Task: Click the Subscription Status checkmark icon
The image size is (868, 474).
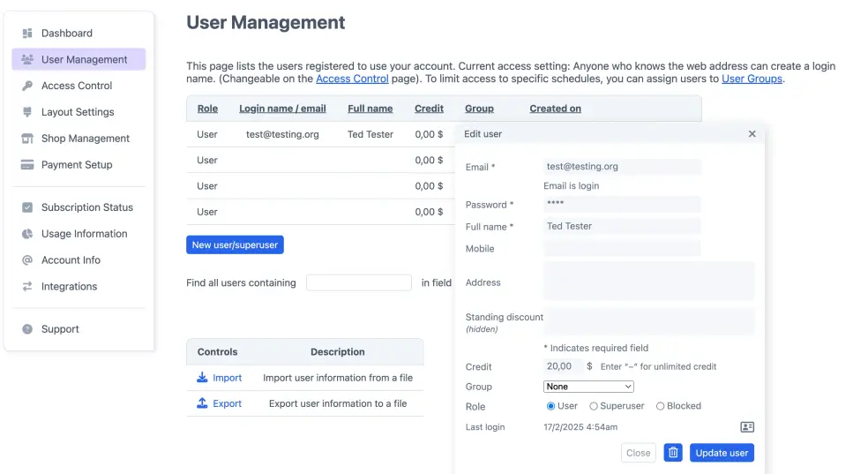Action: pyautogui.click(x=27, y=207)
